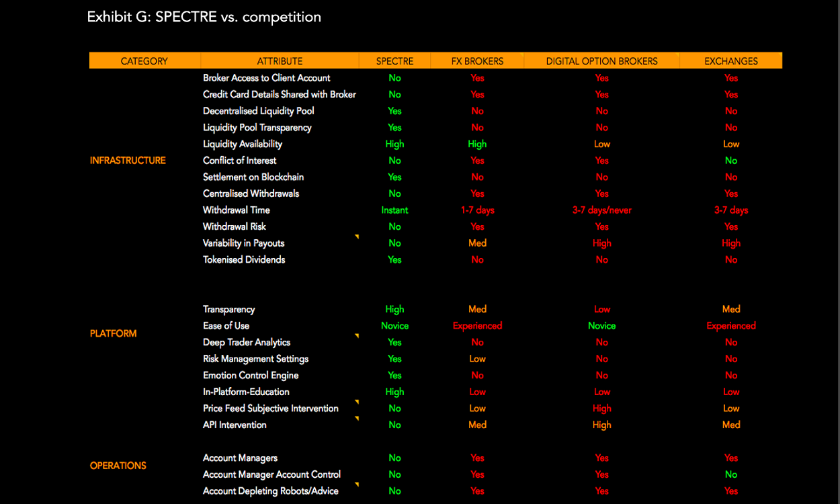Click 'Risk Management Settings' attribute
Screen dimensions: 840x504
(x=256, y=359)
